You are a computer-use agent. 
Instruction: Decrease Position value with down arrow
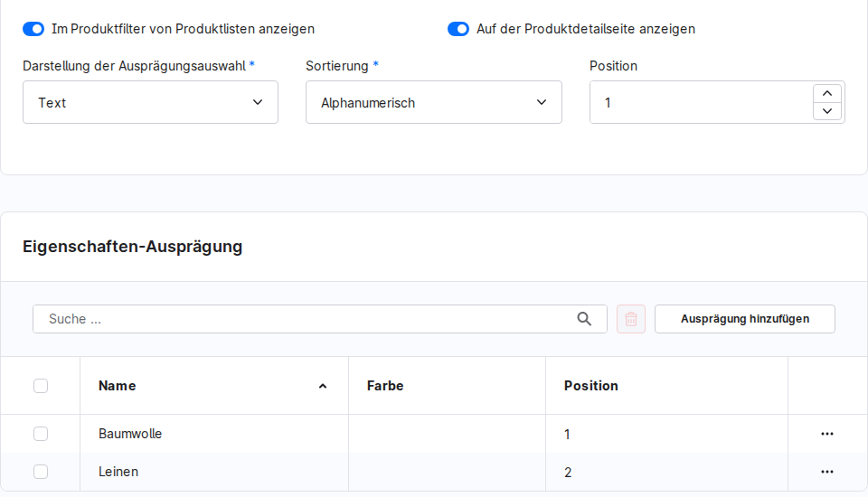click(x=827, y=111)
